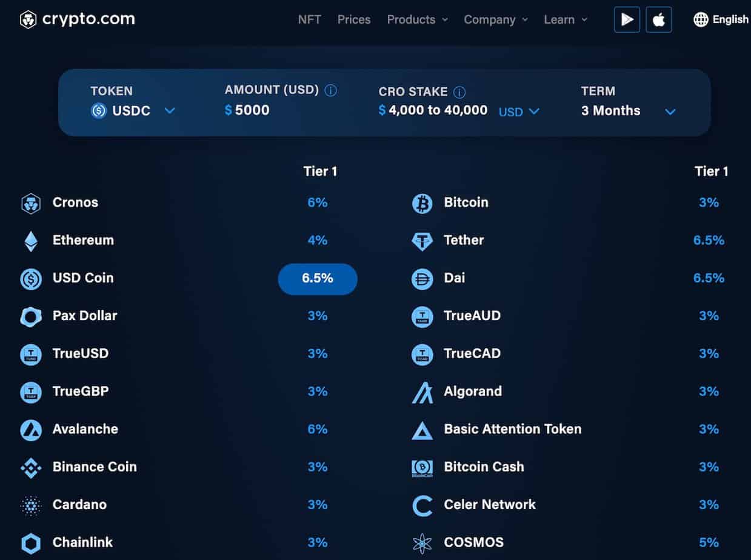Click the Binance Coin icon
Viewport: 751px width, 560px height.
click(31, 468)
